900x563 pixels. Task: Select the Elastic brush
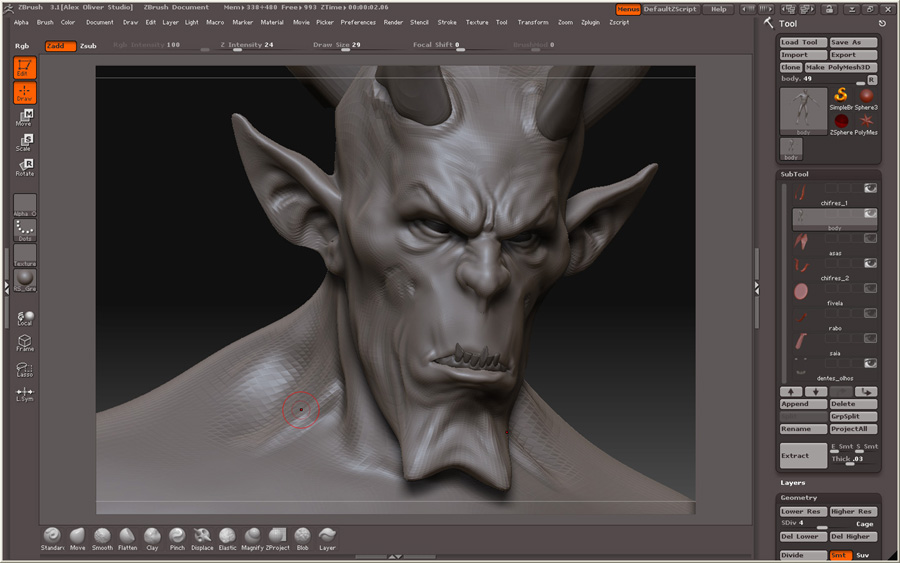coord(227,539)
